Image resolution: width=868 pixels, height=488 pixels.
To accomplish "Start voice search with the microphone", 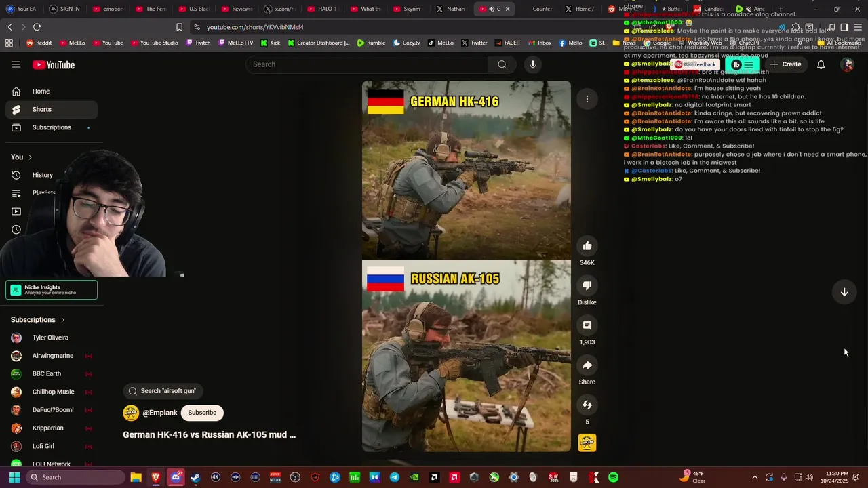I will (x=533, y=64).
